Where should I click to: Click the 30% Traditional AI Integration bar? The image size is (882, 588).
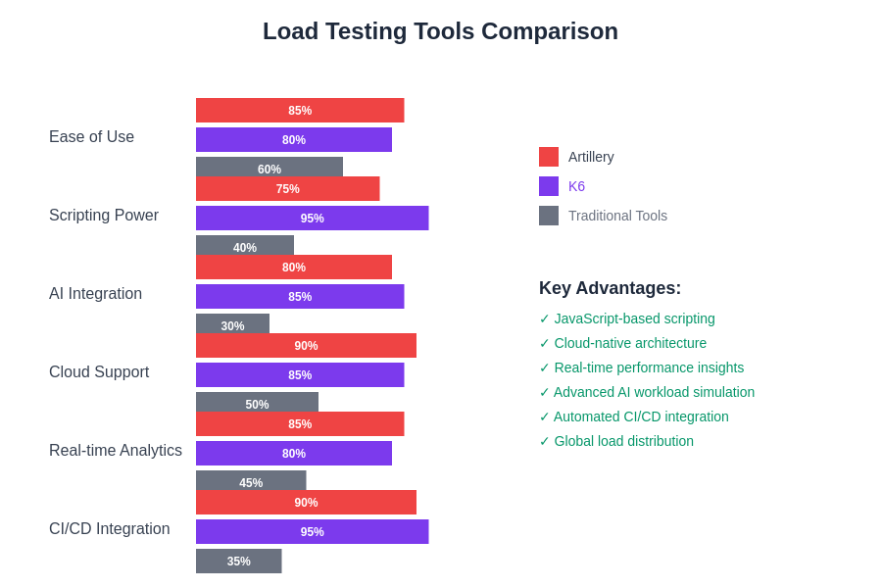point(232,323)
